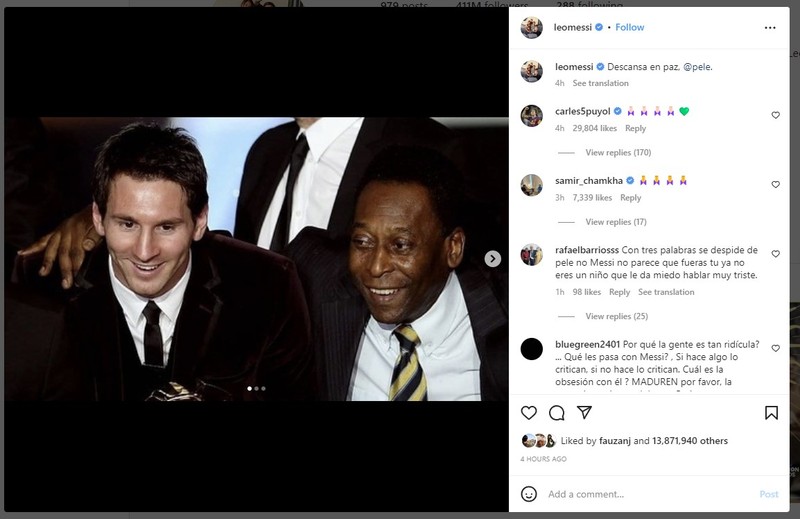Follow leomessi from the post header

coord(630,27)
